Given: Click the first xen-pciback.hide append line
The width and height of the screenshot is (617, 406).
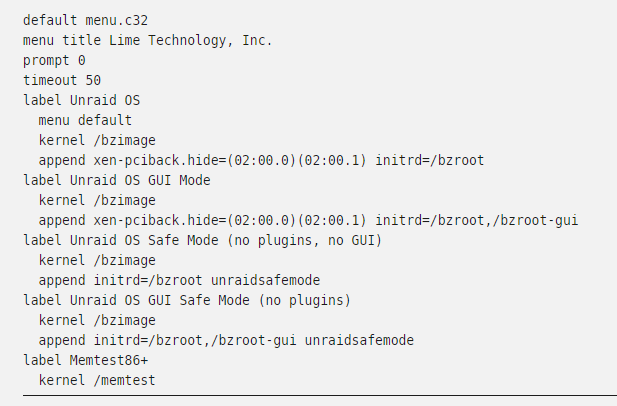Looking at the screenshot, I should coord(261,161).
